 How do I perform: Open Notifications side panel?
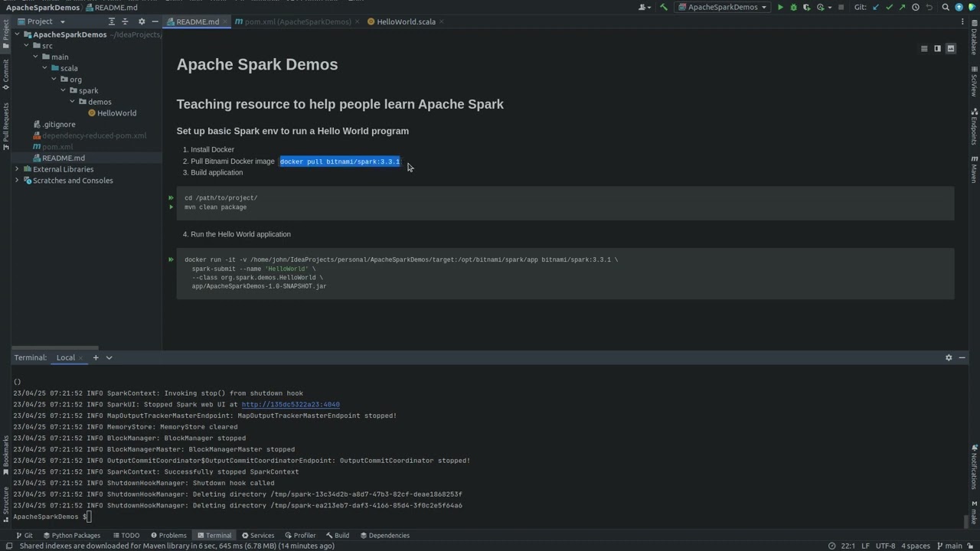click(x=974, y=467)
